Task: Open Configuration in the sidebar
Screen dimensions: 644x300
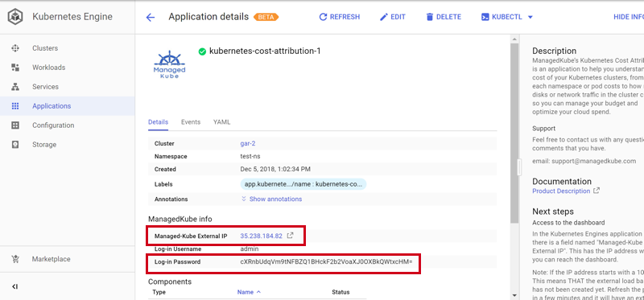Action: 53,125
